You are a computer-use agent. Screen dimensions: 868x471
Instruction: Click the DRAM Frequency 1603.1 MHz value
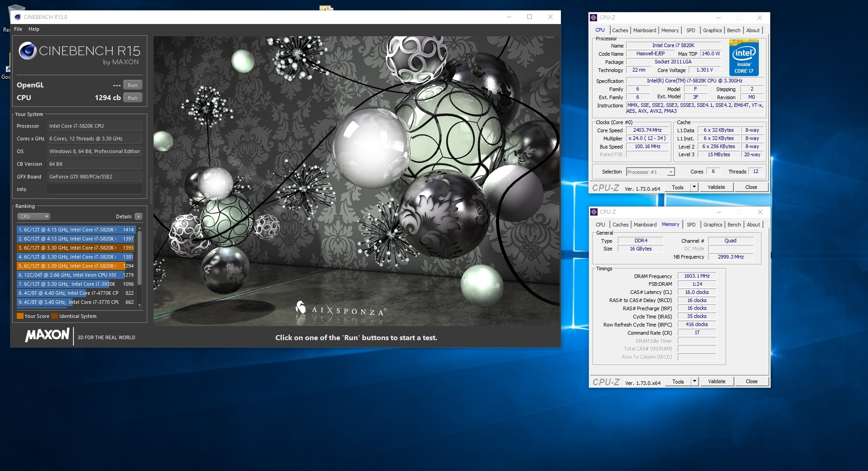click(697, 276)
